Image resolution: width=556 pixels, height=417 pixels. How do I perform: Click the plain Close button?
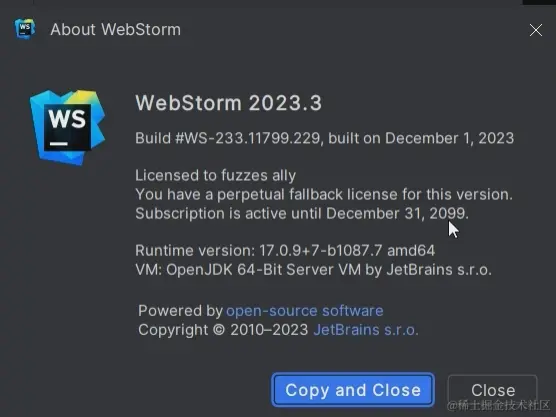click(493, 390)
